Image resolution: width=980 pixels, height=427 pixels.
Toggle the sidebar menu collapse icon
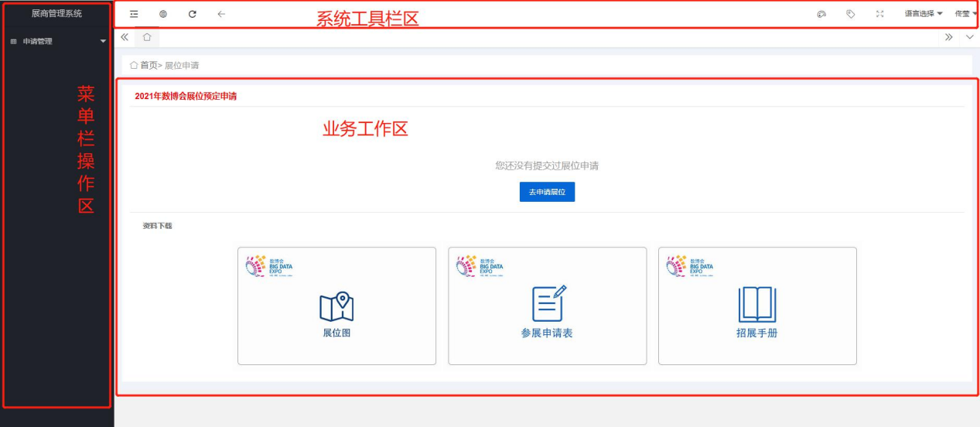pos(134,14)
